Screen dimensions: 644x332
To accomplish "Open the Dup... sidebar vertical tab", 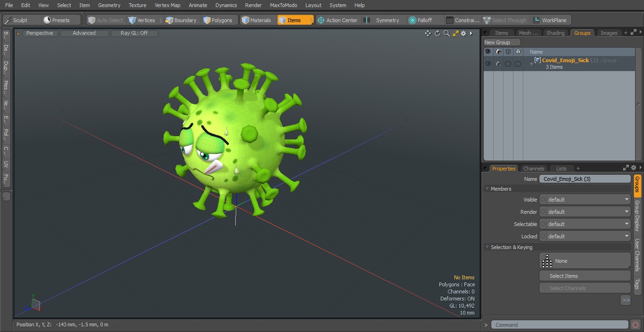I will point(6,68).
